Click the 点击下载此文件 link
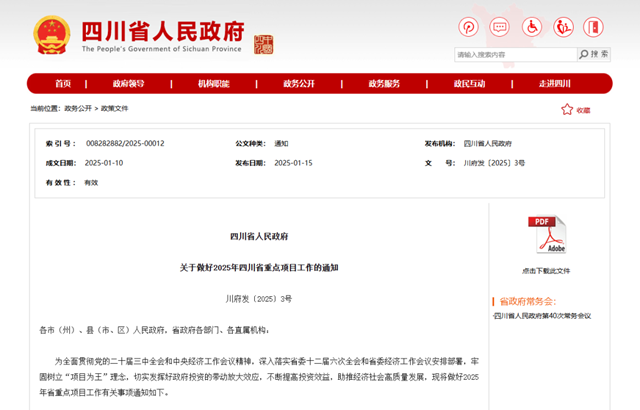This screenshot has width=640, height=410. (x=546, y=271)
